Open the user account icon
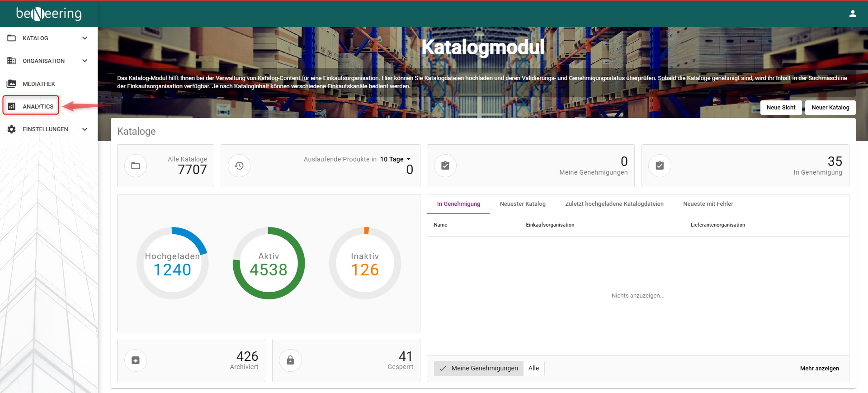868x393 pixels. pyautogui.click(x=853, y=14)
